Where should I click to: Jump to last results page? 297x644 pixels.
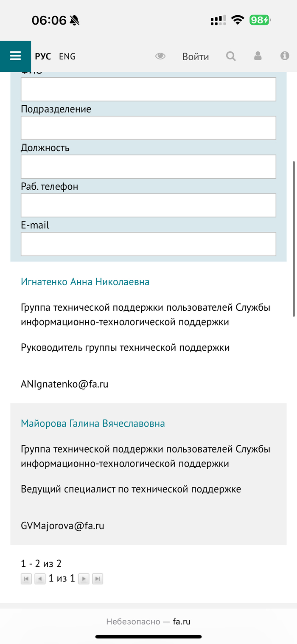click(98, 579)
